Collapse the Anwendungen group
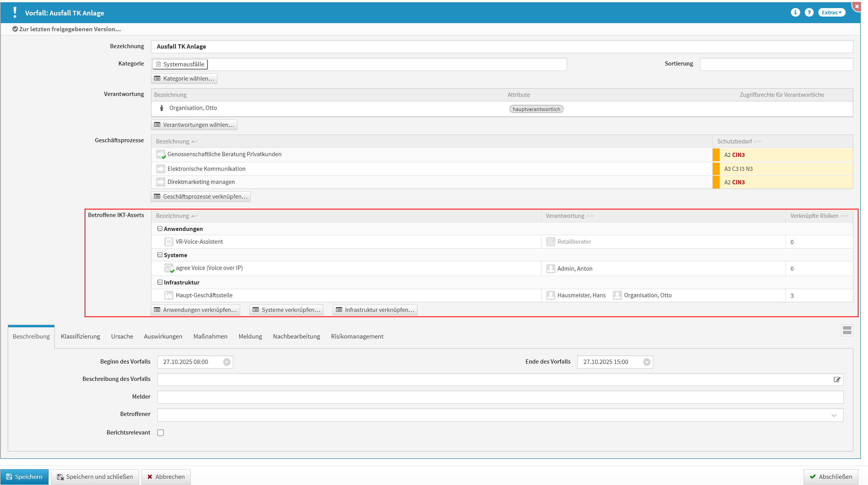The height and width of the screenshot is (485, 868). point(160,229)
